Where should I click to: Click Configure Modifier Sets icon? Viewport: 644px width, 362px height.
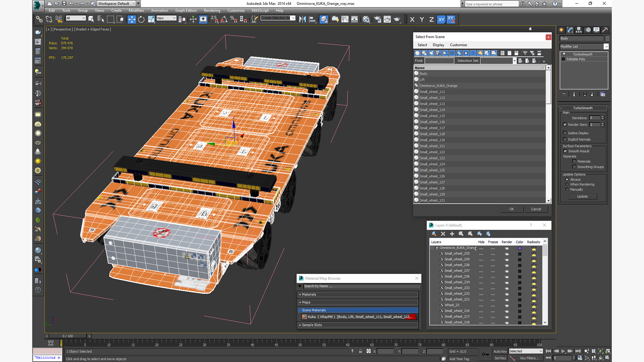tap(603, 95)
